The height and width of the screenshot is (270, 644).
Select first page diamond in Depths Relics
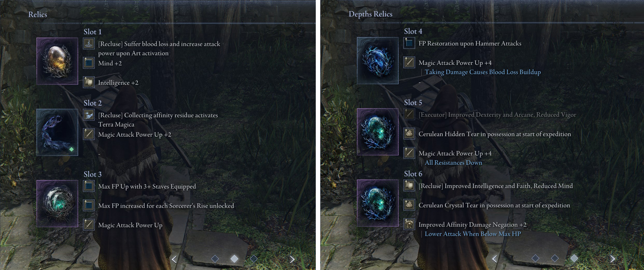click(x=535, y=258)
